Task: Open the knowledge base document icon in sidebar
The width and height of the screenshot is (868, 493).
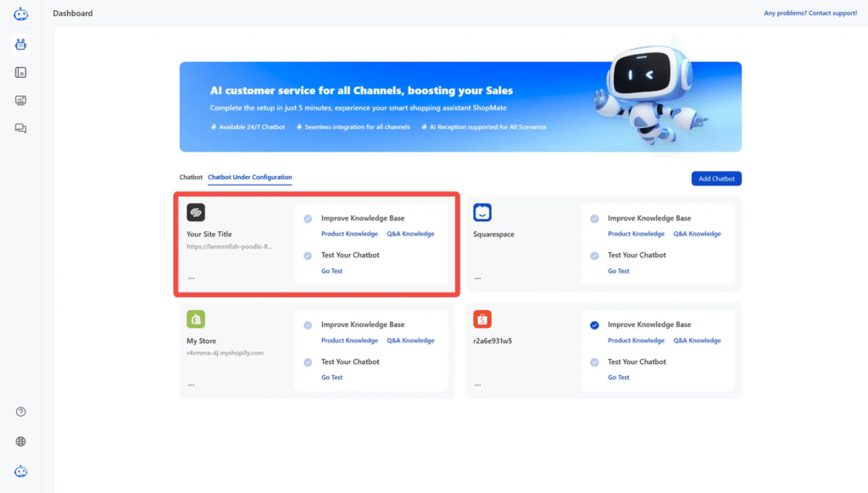Action: point(20,73)
